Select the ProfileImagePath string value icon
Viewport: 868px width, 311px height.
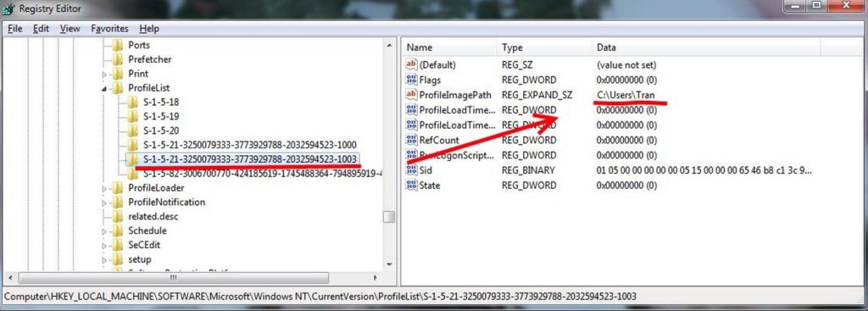(411, 95)
